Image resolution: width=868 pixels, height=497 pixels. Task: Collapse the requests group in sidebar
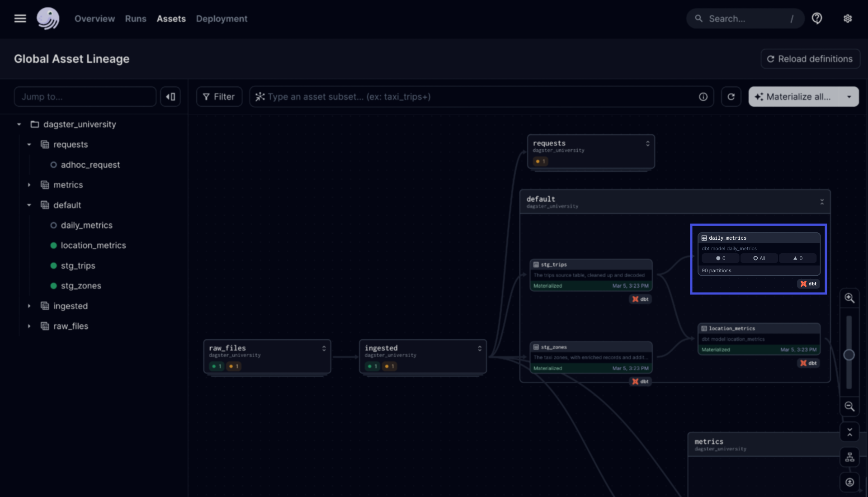point(29,145)
